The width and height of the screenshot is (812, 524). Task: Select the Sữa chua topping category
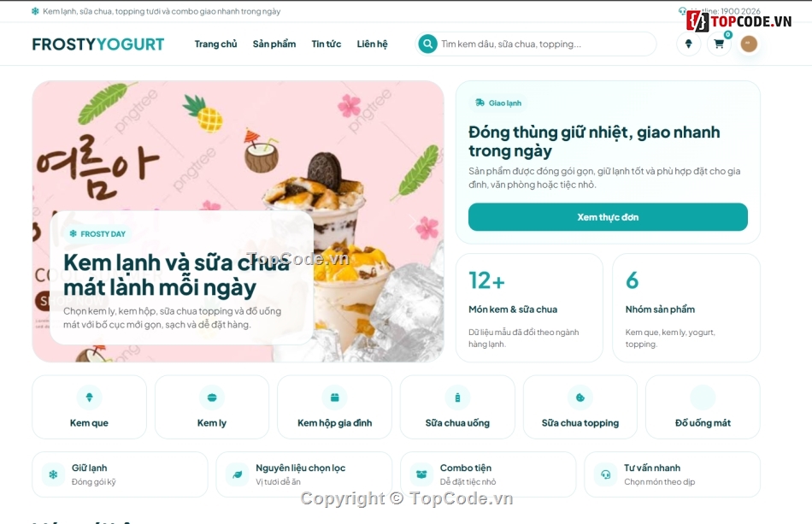click(580, 407)
